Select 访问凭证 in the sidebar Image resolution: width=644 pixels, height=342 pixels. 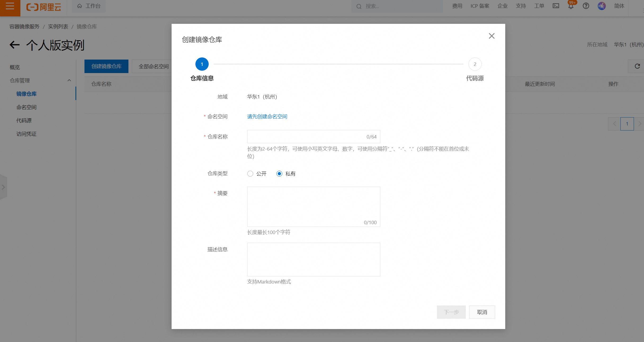pos(26,134)
